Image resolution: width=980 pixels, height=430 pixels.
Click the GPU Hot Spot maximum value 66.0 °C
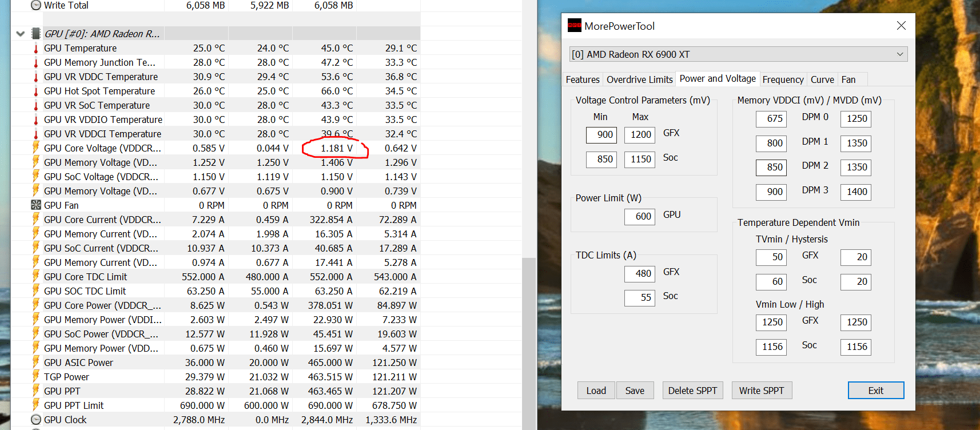(337, 91)
